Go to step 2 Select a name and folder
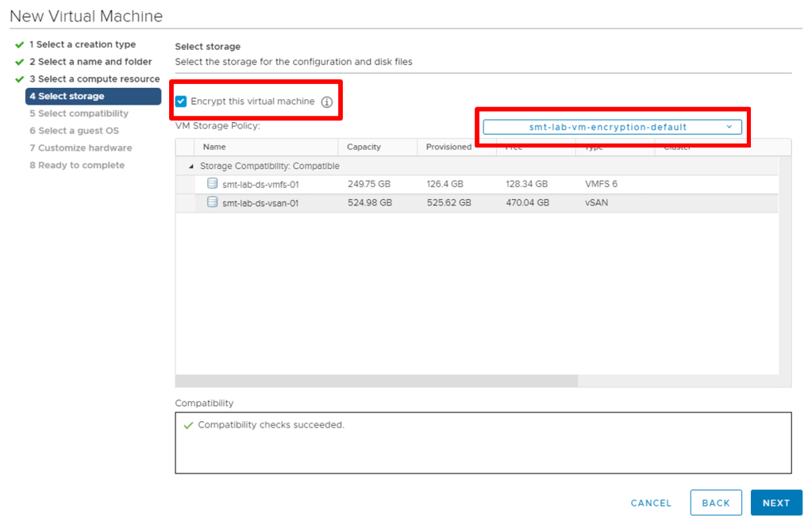The image size is (812, 521). tap(90, 62)
